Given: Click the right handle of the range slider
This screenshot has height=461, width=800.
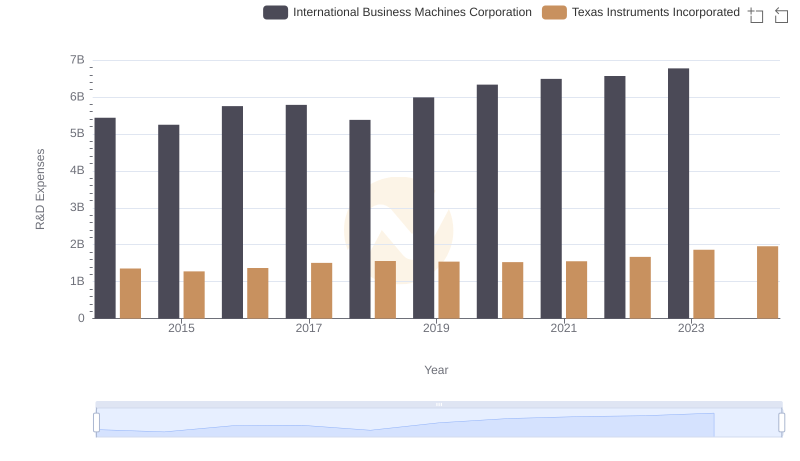Looking at the screenshot, I should click(x=781, y=423).
